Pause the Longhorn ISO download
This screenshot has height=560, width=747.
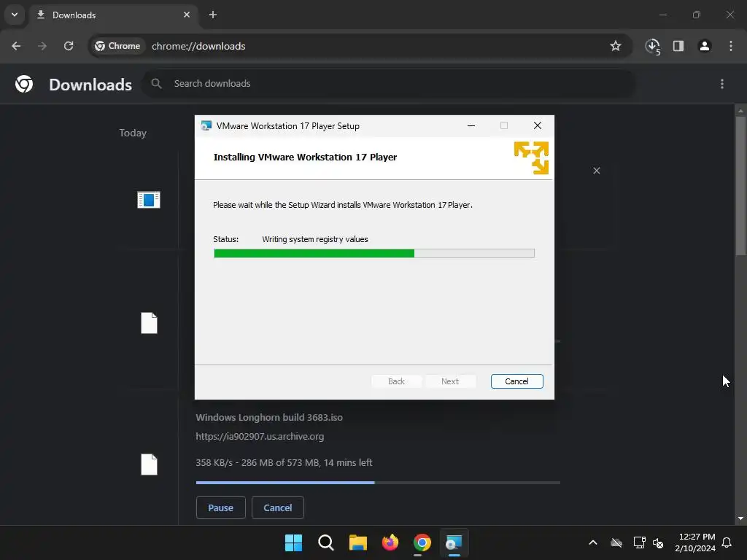coord(220,507)
